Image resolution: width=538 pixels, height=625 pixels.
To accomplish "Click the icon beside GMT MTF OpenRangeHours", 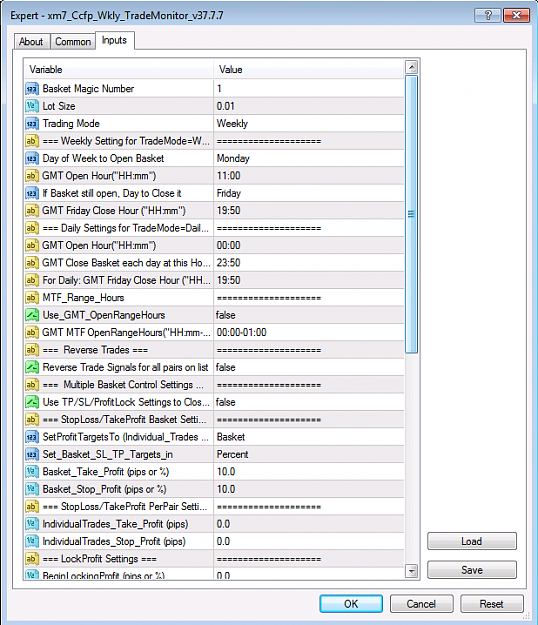I will [32, 332].
